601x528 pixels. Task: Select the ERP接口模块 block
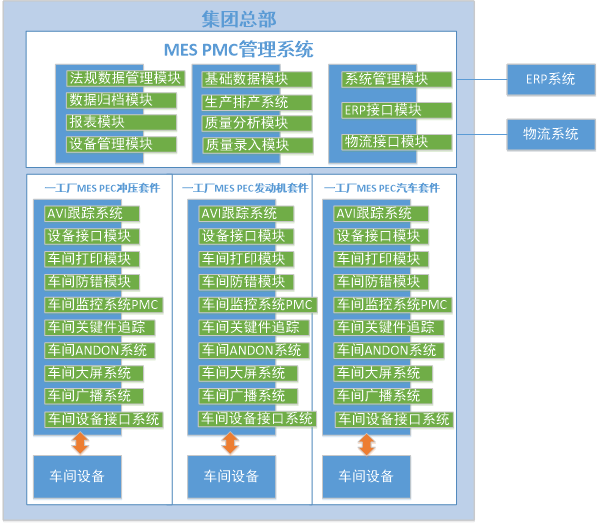click(x=382, y=110)
